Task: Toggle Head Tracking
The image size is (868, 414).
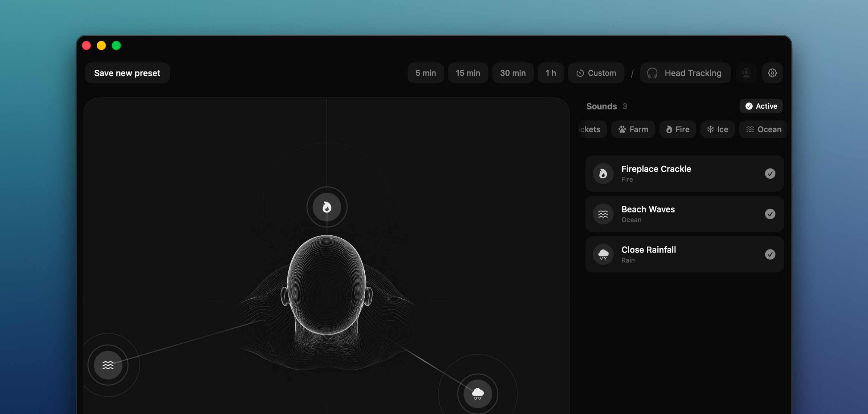Action: pos(685,73)
